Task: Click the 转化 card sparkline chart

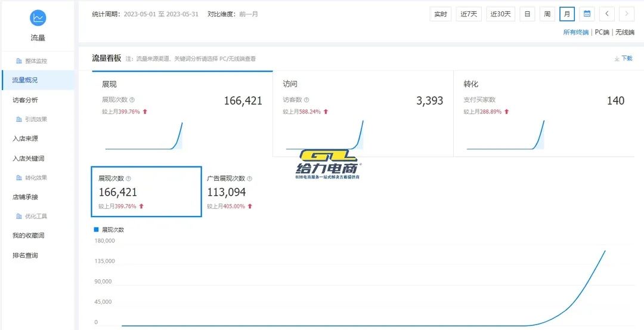Action: [506, 135]
